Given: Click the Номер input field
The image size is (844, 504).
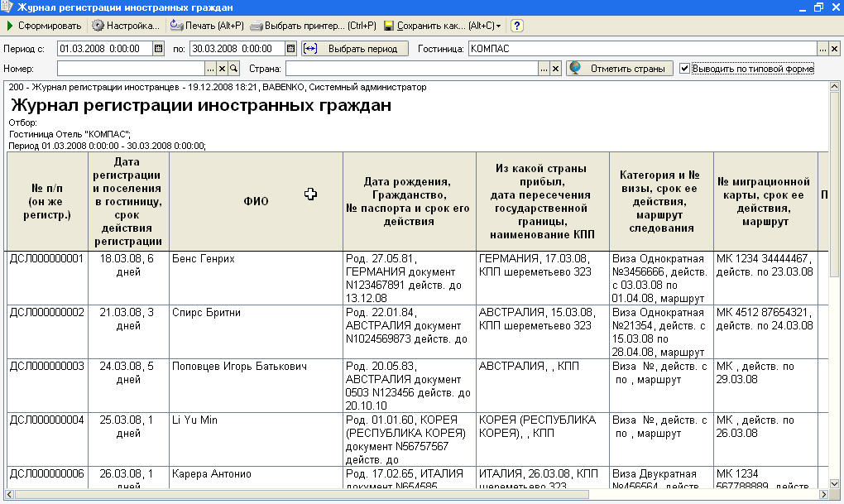Looking at the screenshot, I should [x=131, y=69].
